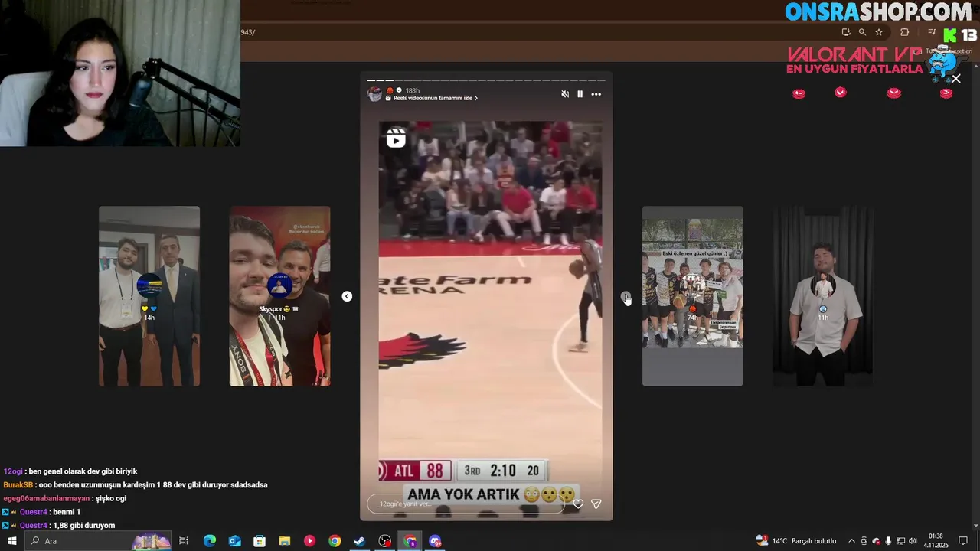Screen dimensions: 980x551
Task: Open the Windows notification center icon
Action: [x=963, y=541]
